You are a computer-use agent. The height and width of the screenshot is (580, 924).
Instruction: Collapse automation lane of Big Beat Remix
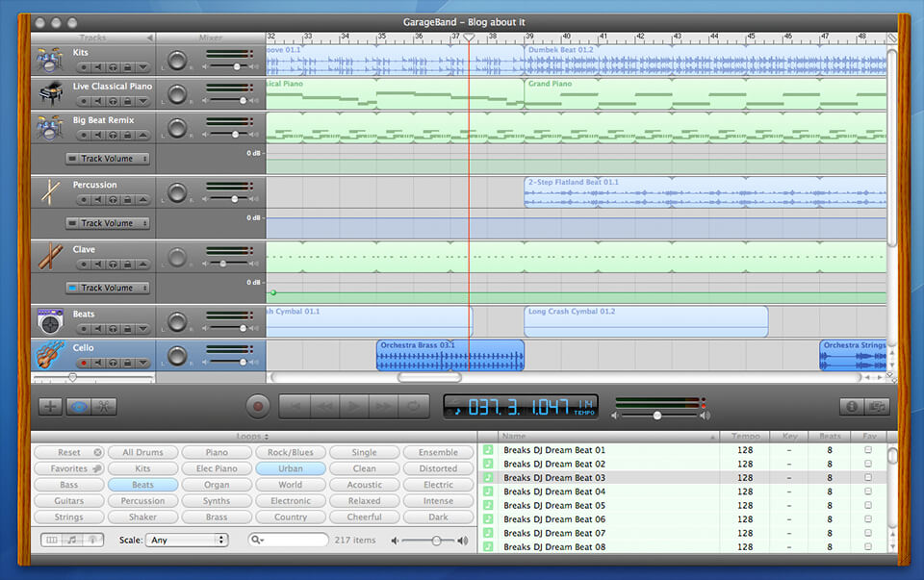[142, 135]
